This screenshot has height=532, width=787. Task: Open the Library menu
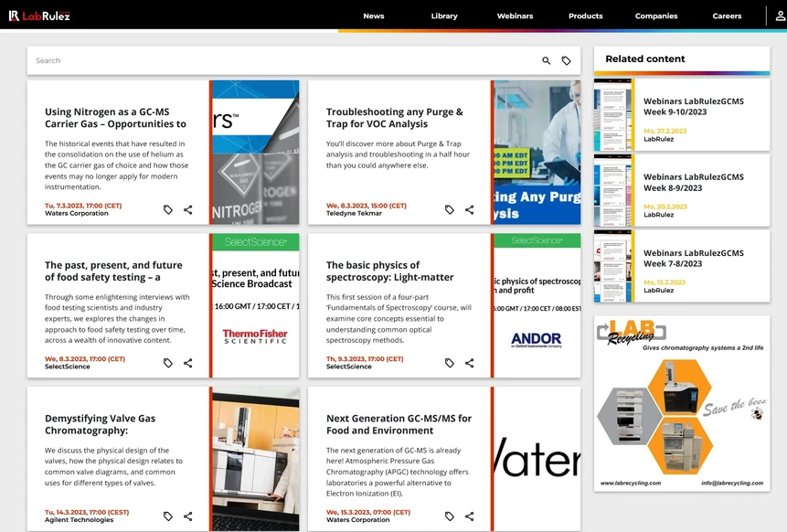pos(444,16)
